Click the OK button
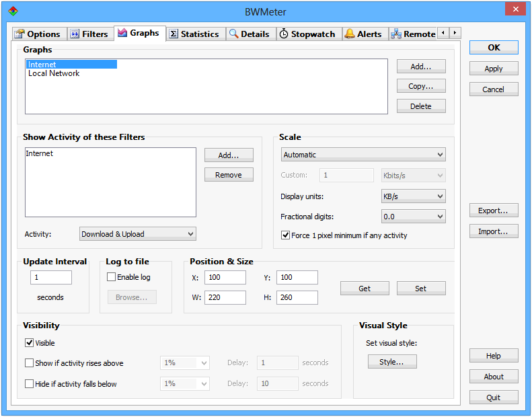 pyautogui.click(x=494, y=48)
